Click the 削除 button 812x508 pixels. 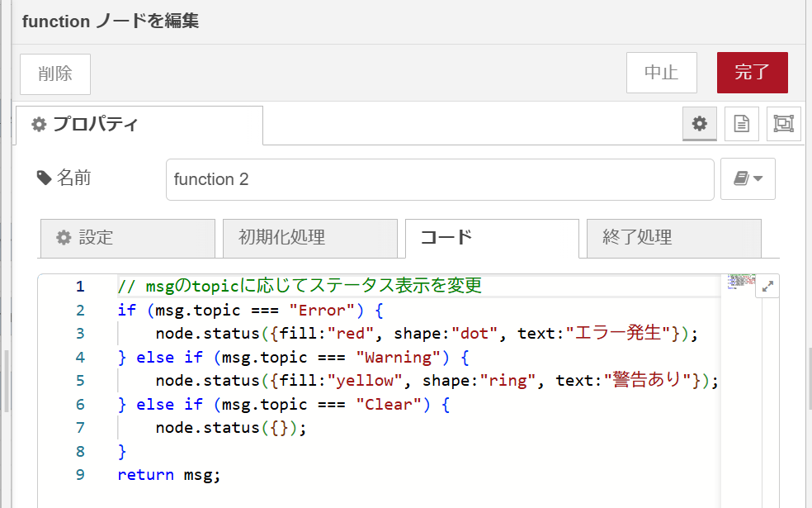[x=55, y=74]
